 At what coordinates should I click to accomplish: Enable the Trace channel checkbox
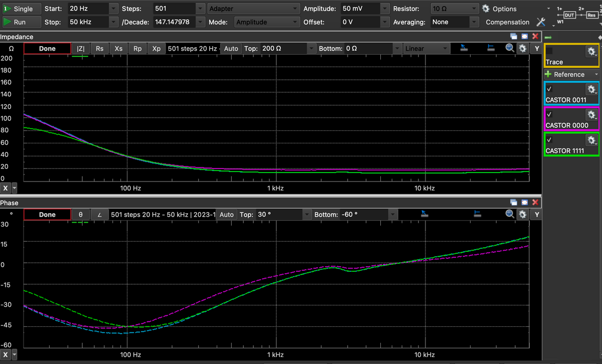(549, 51)
